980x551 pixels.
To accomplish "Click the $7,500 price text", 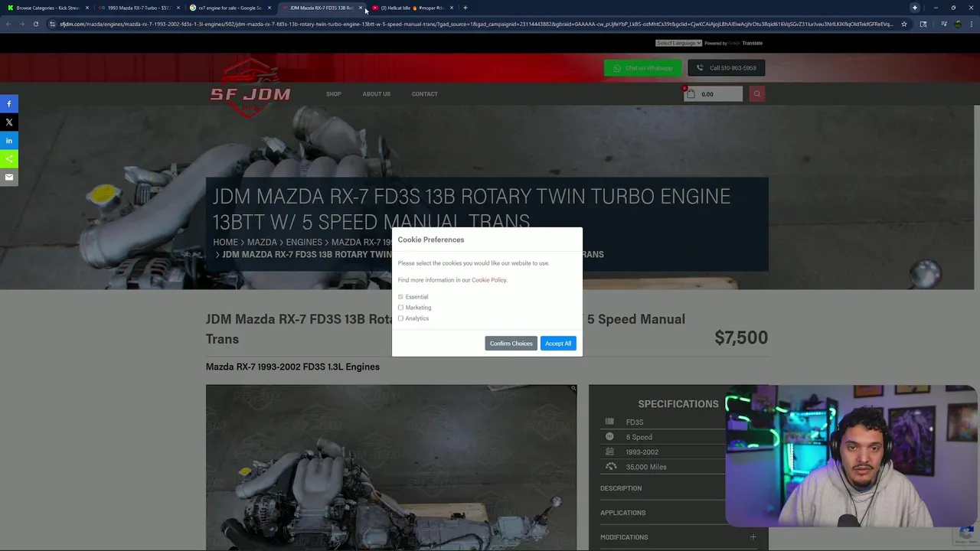I will click(x=741, y=337).
